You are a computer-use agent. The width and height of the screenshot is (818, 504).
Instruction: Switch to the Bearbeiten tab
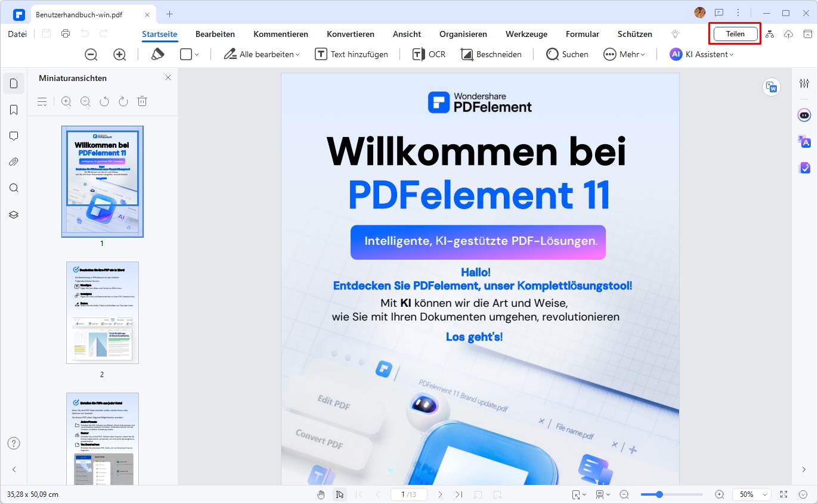coord(215,34)
